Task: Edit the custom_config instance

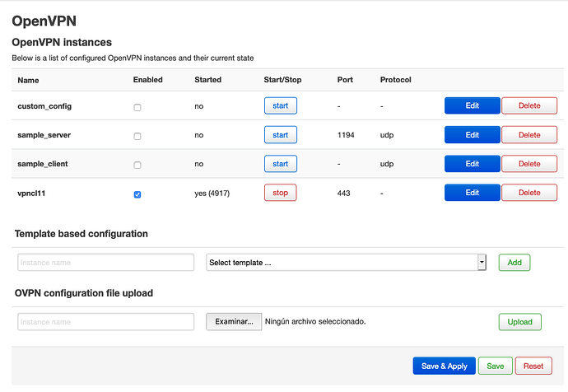Action: (x=473, y=105)
